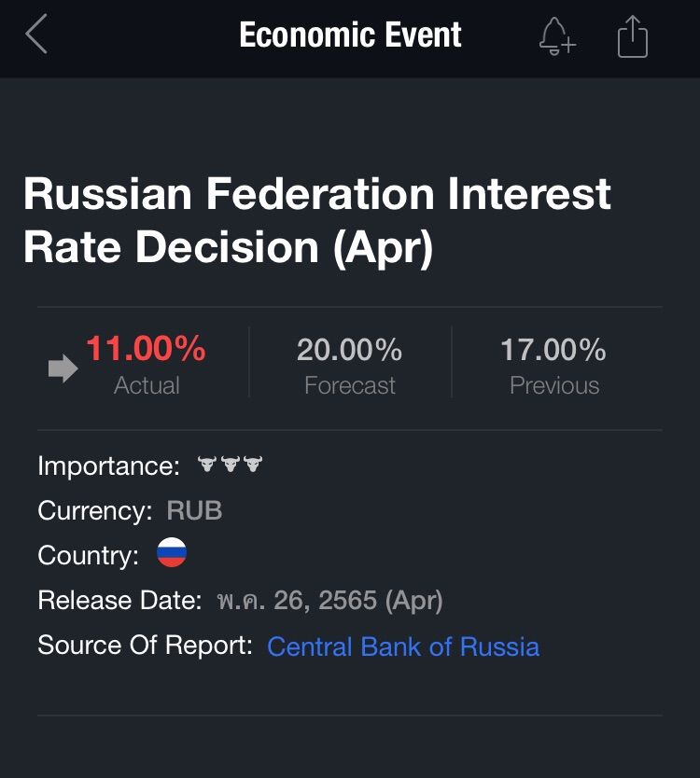Click the Previous label

[x=554, y=385]
